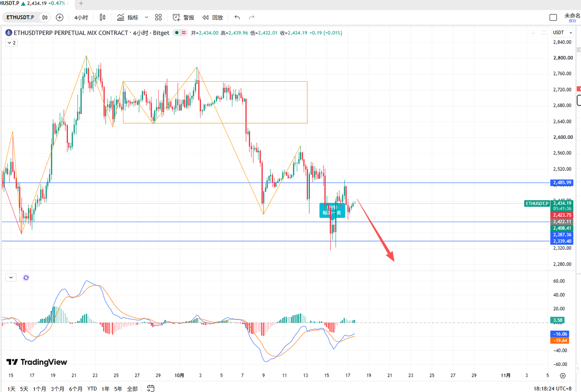Screen dimensions: 581x392
Task: Collapse the indicator legend showing 2
Action: point(11,43)
